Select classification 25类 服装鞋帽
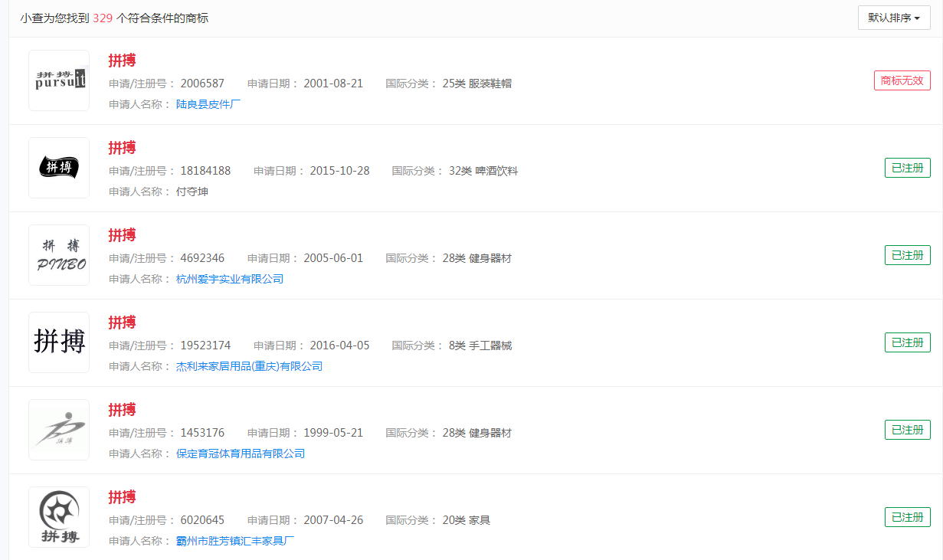The width and height of the screenshot is (943, 560). click(x=476, y=84)
